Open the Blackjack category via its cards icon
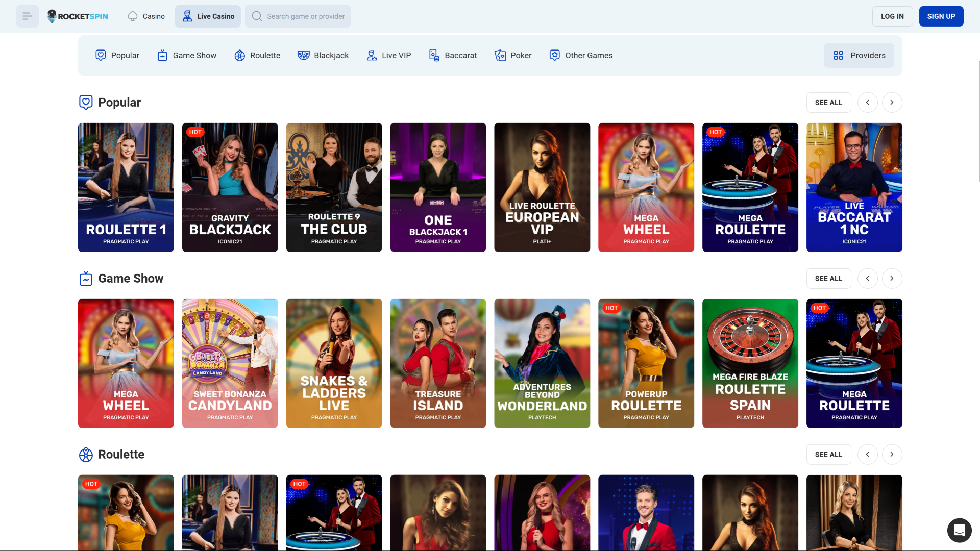The height and width of the screenshot is (551, 980). point(304,55)
